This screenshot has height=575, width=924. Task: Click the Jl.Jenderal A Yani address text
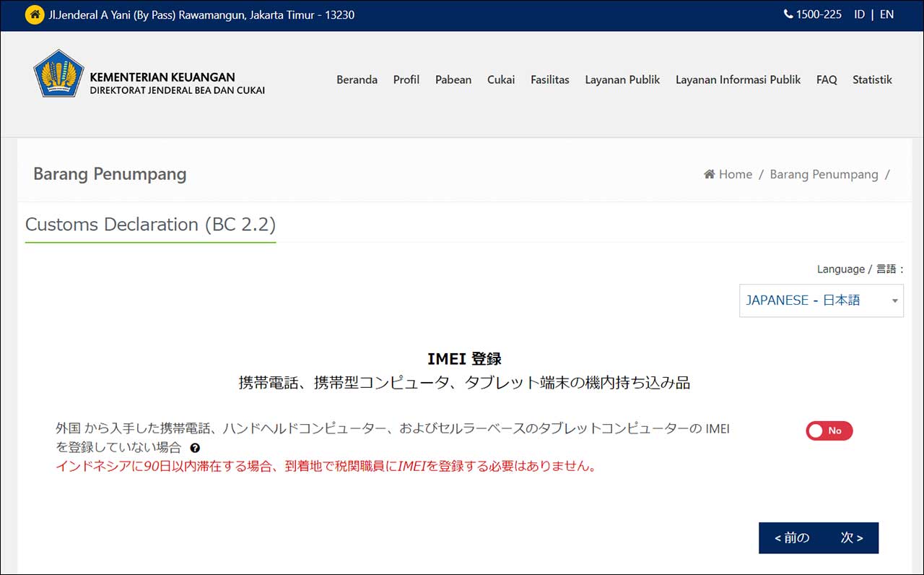[x=201, y=14]
